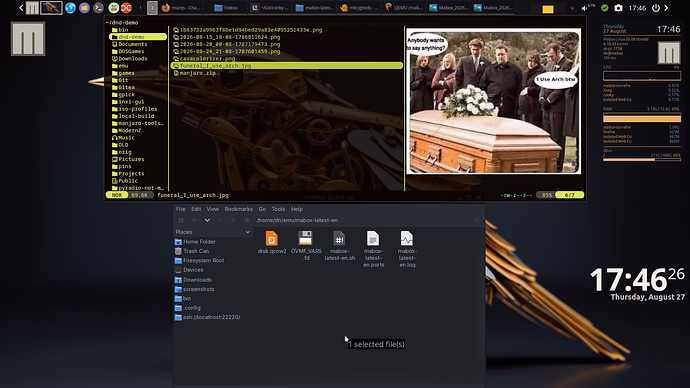Viewport: 690px width, 388px height.
Task: Select the Music folder in the terminal pane
Action: coord(123,138)
